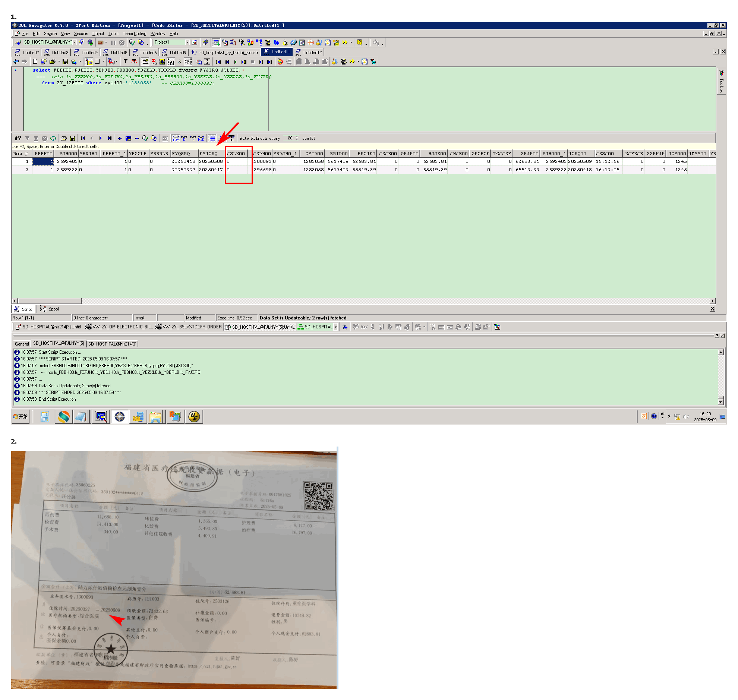Click the Save floppy disk icon in editor toolbar
This screenshot has height=700, width=738.
(65, 62)
